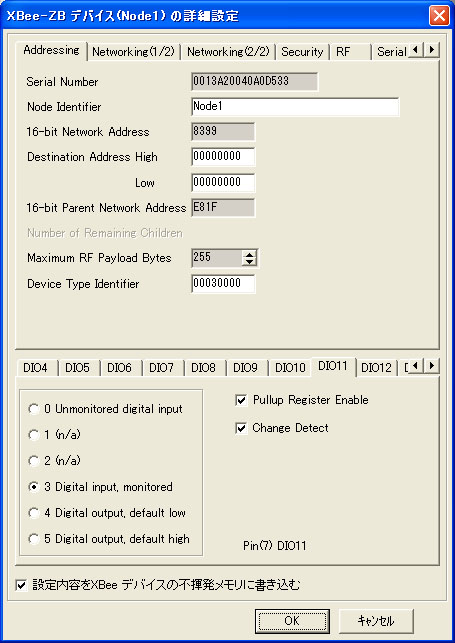The height and width of the screenshot is (643, 455).
Task: Open the DIO6 tab
Action: click(x=119, y=367)
